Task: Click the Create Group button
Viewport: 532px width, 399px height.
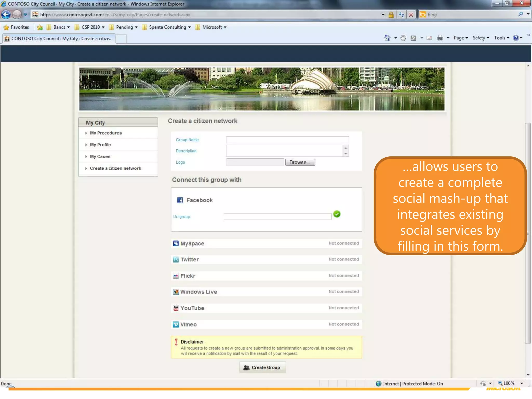Action: tap(262, 368)
